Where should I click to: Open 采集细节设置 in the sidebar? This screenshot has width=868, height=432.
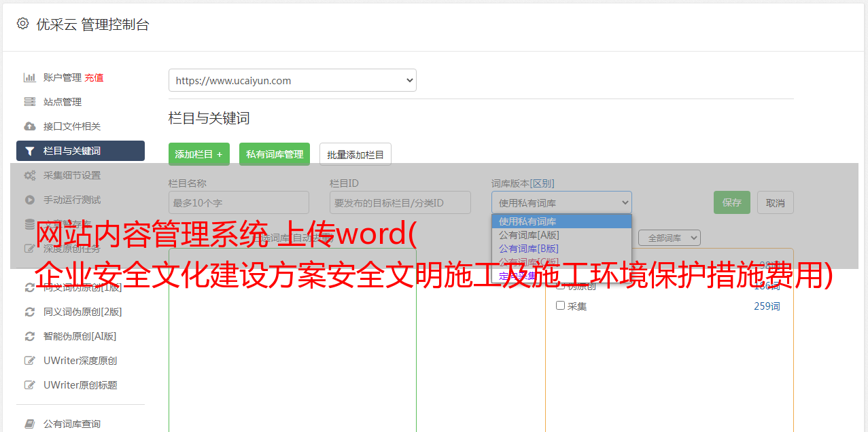72,175
